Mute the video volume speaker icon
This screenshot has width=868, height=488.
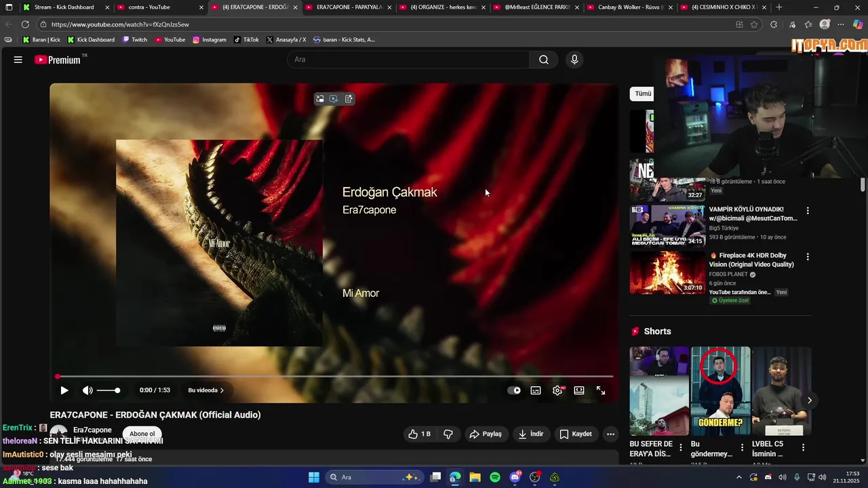click(x=87, y=390)
